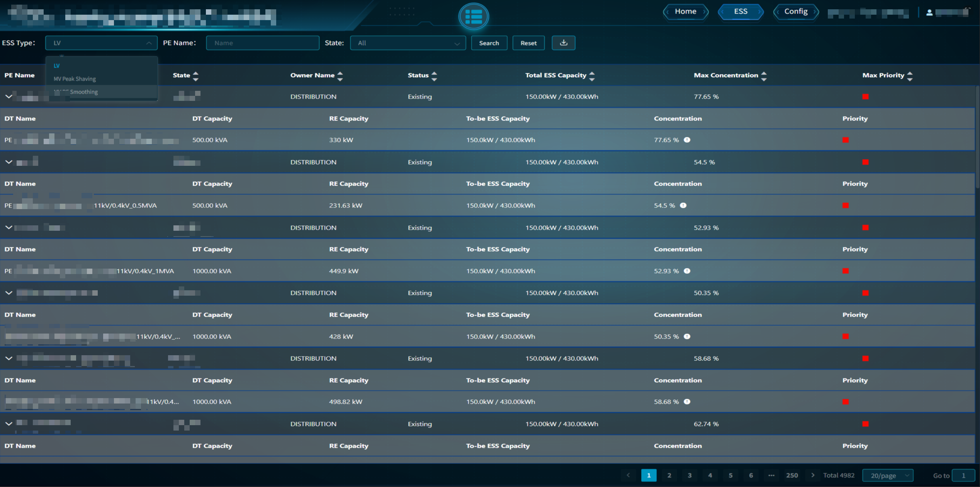Click red max priority swatch of 54.5 % row
The image size is (980, 487).
point(865,162)
